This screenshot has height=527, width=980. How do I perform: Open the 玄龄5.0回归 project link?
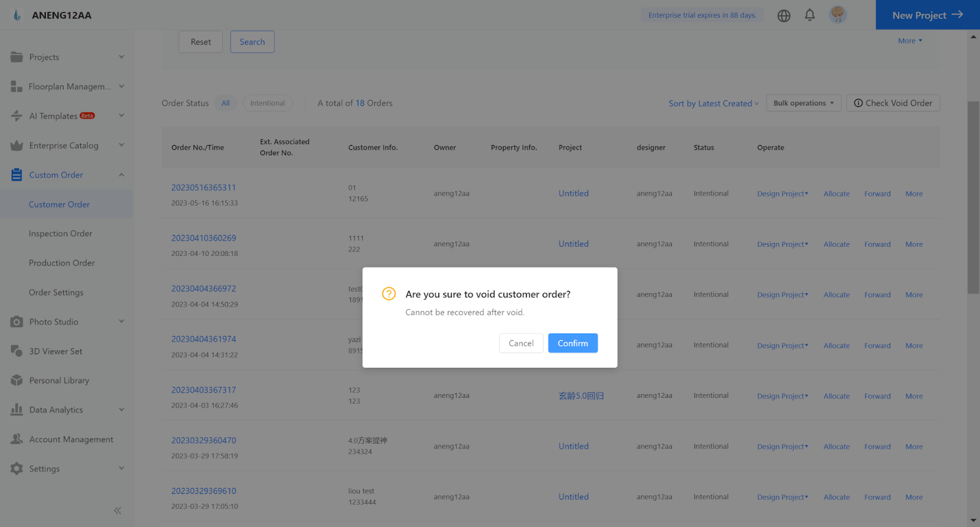click(x=581, y=396)
